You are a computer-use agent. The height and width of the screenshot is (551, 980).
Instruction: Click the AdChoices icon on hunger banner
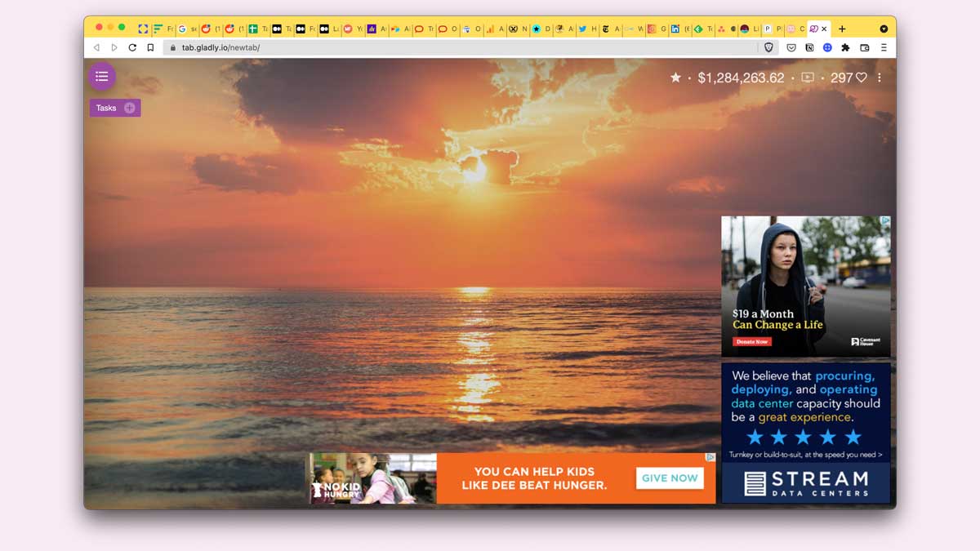tap(710, 458)
